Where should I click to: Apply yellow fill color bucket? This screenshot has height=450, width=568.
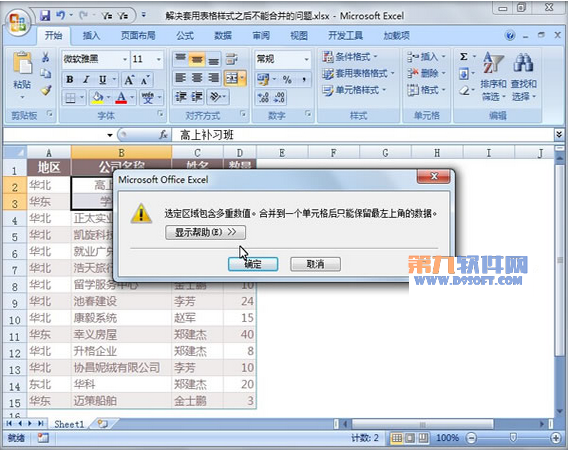[97, 97]
